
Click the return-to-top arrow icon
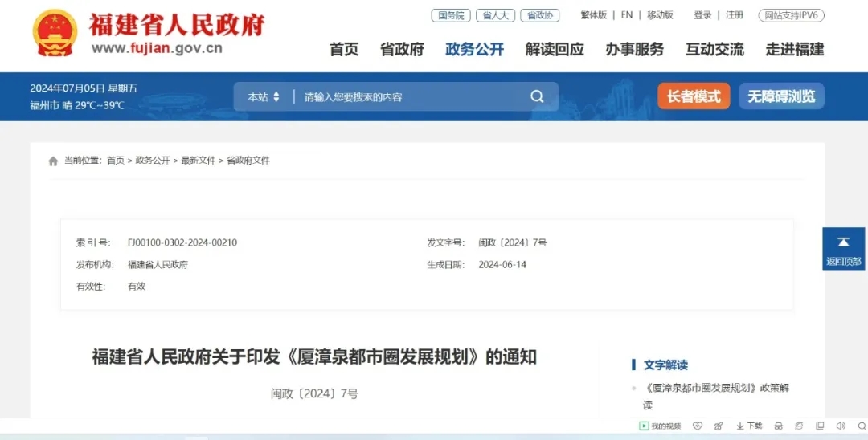pos(843,242)
